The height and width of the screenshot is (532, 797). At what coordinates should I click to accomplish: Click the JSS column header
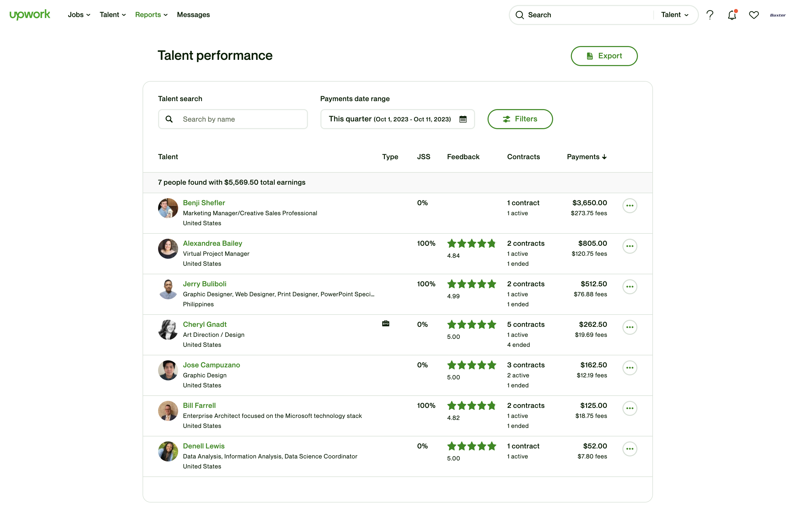(424, 157)
